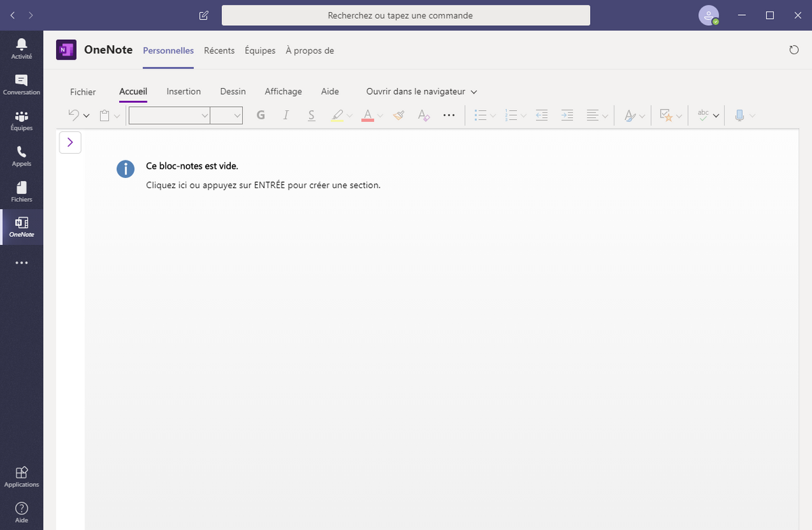Click the 'Ce bloc-notes est vide.' heading
The width and height of the screenshot is (812, 530).
(192, 166)
